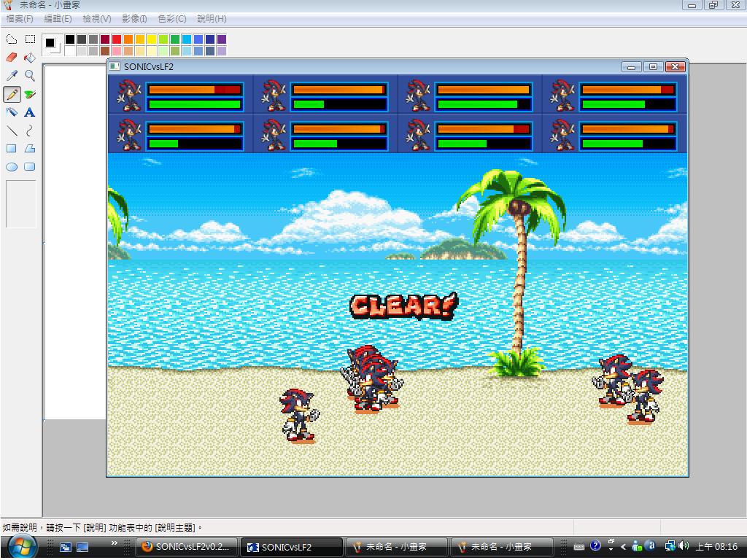Switch to SONICvsLF2v0.2 Firefox taskbar button
747x560 pixels.
tap(187, 546)
